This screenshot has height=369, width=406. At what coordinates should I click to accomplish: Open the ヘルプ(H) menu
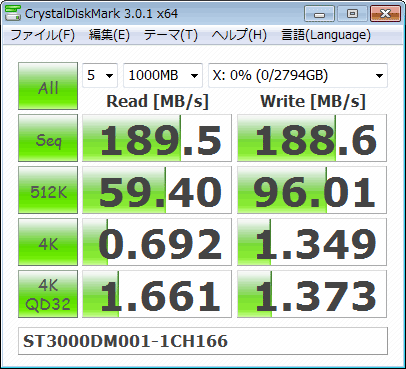[x=239, y=35]
